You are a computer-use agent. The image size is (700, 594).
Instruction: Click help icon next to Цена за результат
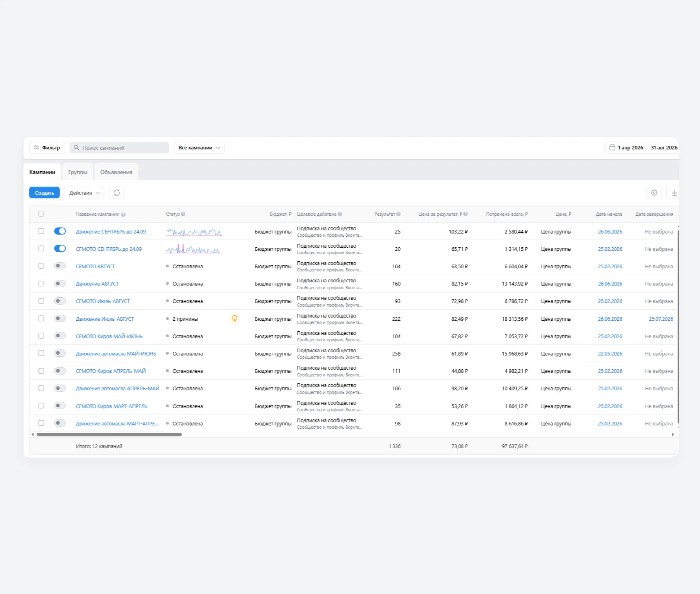point(465,214)
